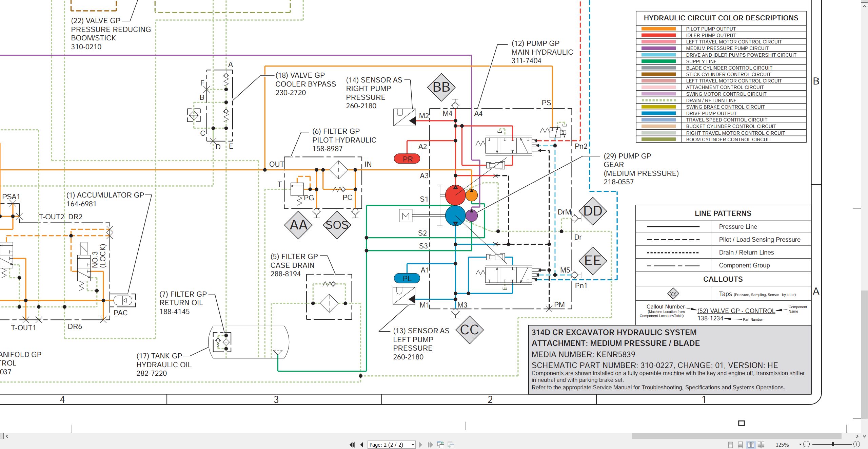Click the purple medium pressure pump circle
Viewport: 868px width, 449px height.
click(x=472, y=216)
